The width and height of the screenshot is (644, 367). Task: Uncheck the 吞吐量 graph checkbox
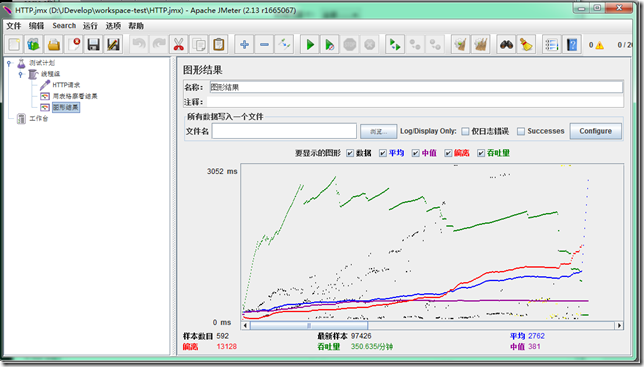click(481, 153)
